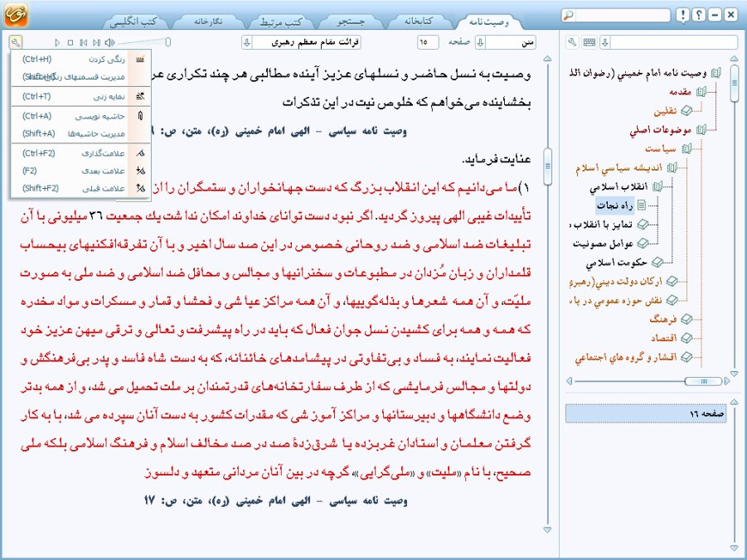
Task: Open the متن dropdown arrow
Action: pos(480,42)
